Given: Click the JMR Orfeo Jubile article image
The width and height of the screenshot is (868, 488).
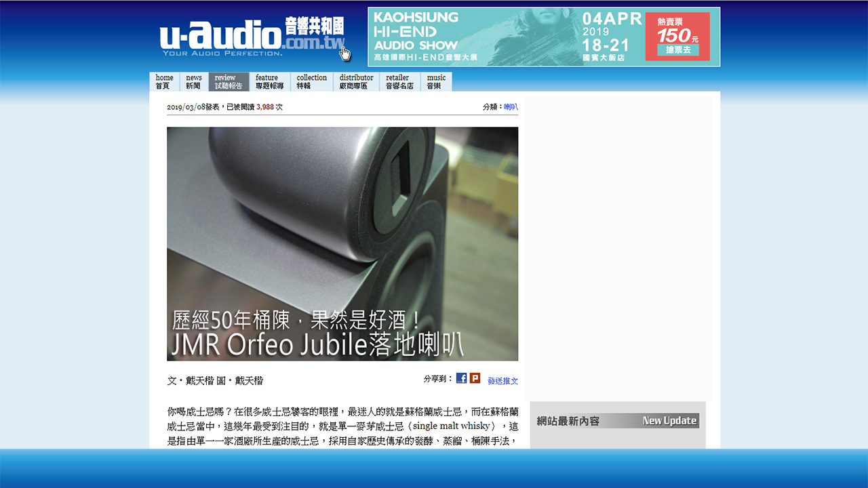Looking at the screenshot, I should [342, 244].
